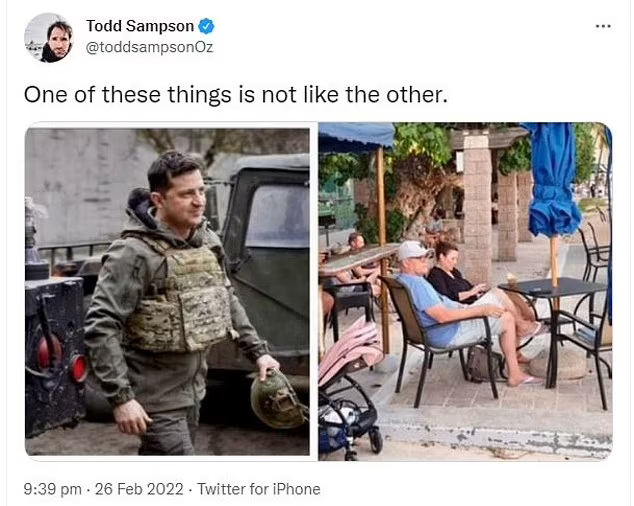Click the helmet held in the left photo
The image size is (634, 506).
point(278,400)
